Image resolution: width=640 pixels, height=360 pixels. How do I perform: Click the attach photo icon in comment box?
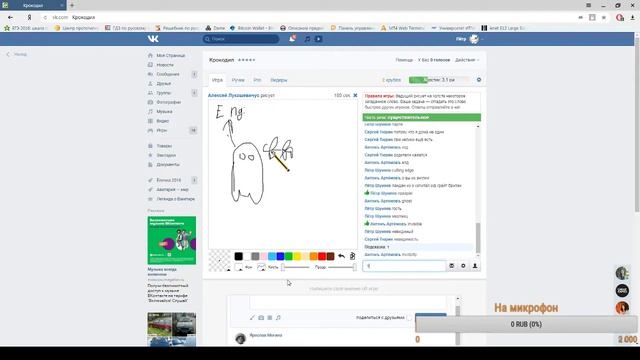[x=261, y=318]
